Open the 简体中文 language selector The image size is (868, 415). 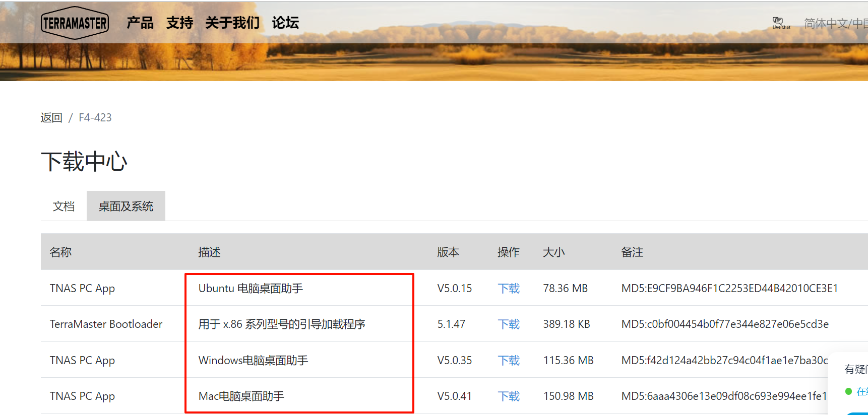point(835,24)
